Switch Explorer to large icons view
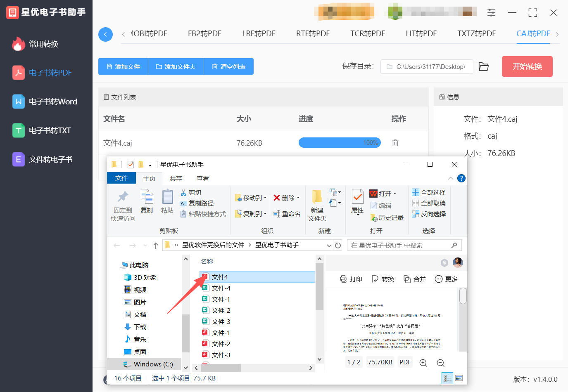This screenshot has height=392, width=568. click(459, 378)
